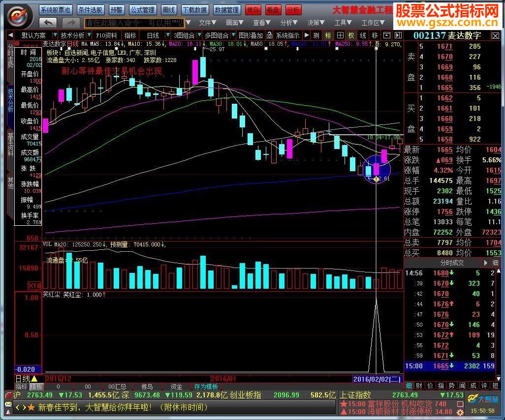
Task: Open the 系统股票池 button
Action: pyautogui.click(x=56, y=10)
